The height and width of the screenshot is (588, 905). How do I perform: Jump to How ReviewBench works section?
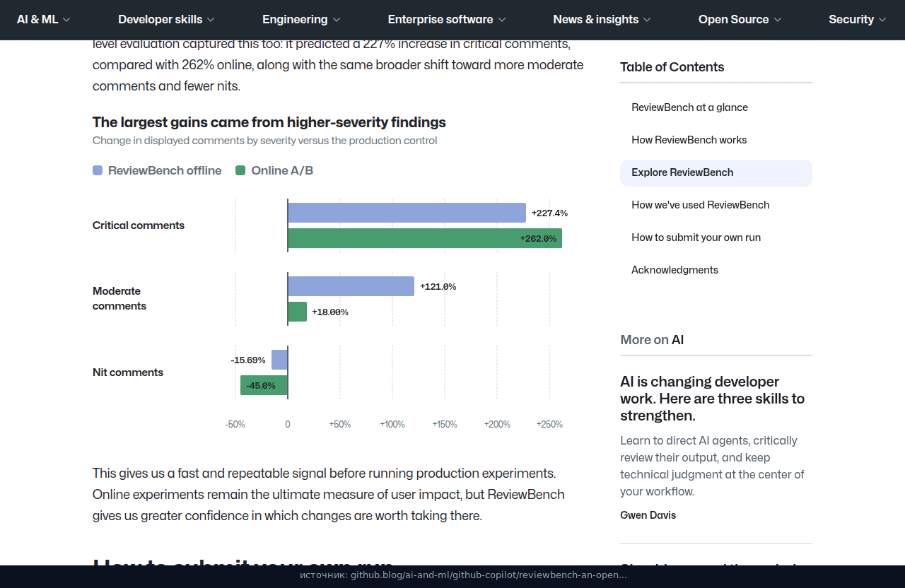[x=689, y=140]
